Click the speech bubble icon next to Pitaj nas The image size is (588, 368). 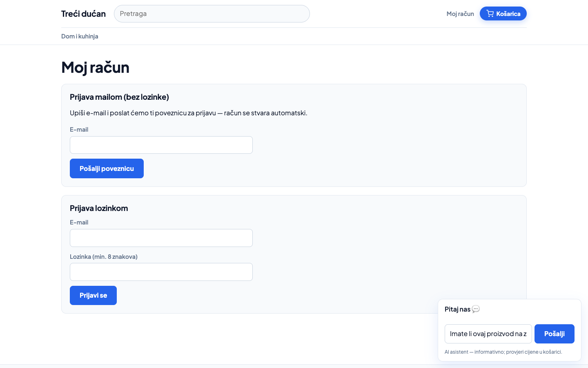coord(476,309)
